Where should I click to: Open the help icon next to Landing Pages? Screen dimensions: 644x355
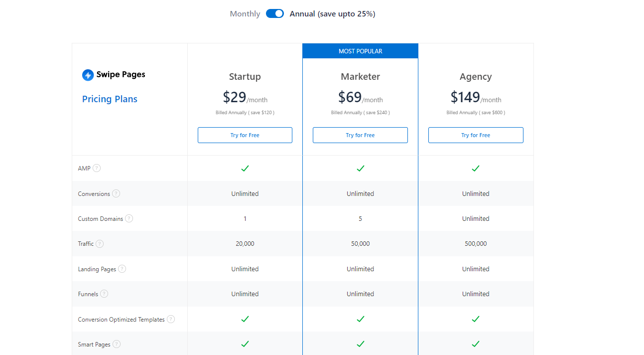pyautogui.click(x=122, y=269)
